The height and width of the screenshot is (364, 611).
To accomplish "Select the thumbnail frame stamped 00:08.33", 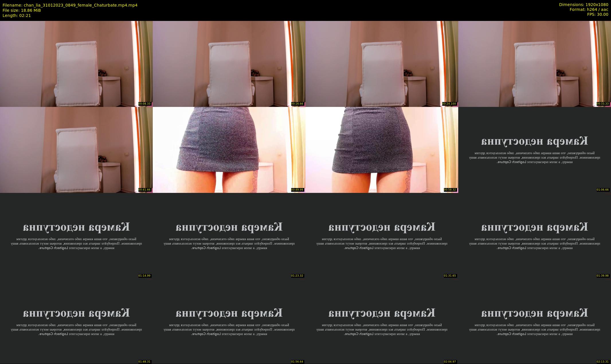I will [x=76, y=64].
